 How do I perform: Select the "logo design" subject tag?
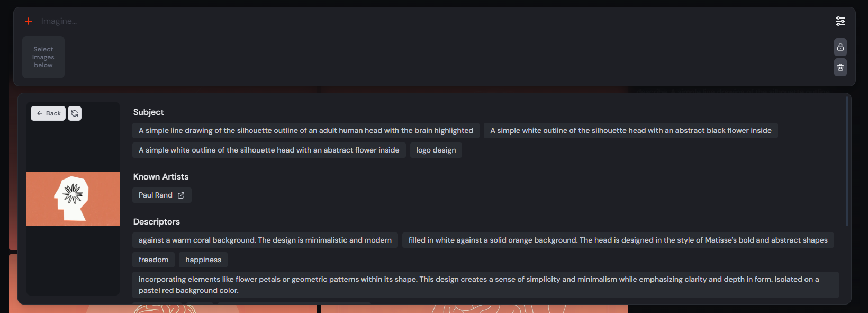coord(436,150)
